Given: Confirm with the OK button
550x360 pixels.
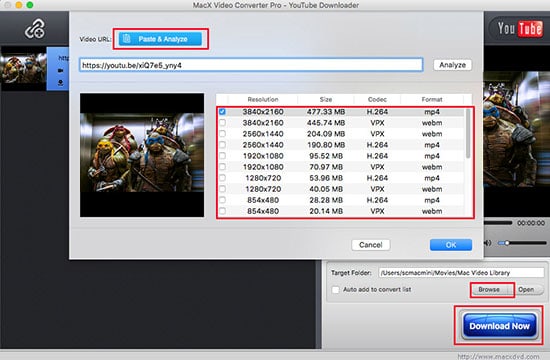Looking at the screenshot, I should (451, 245).
